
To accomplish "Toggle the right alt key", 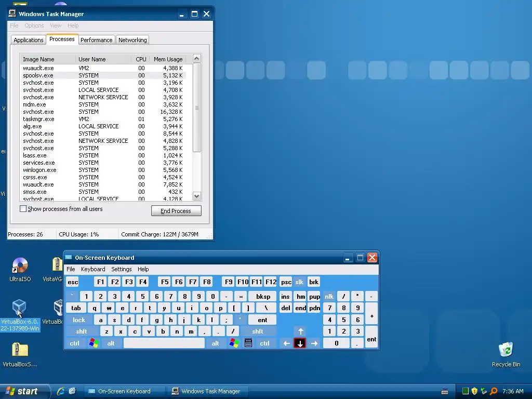I will pyautogui.click(x=216, y=343).
